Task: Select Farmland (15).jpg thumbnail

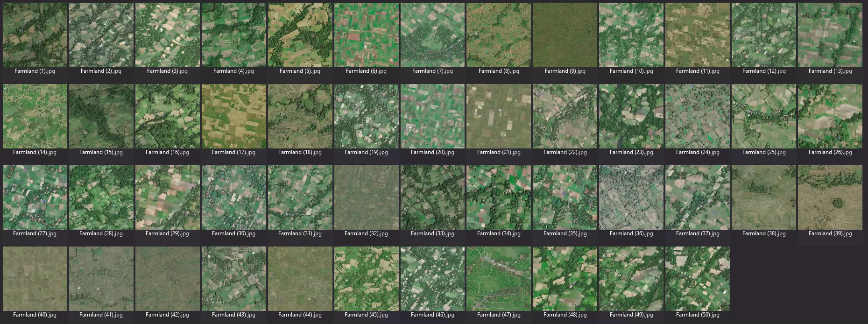Action: [x=101, y=116]
